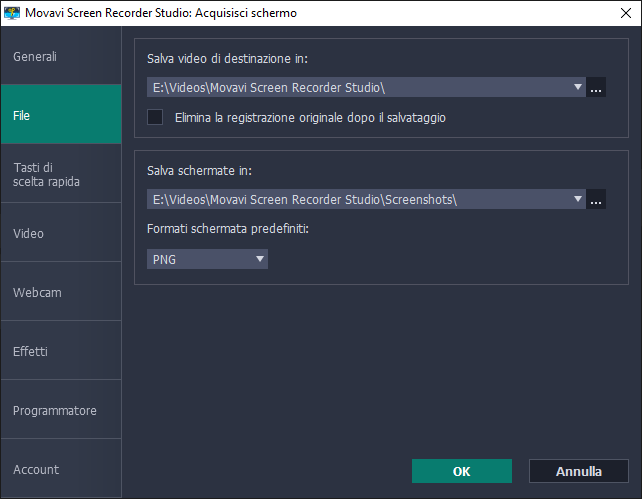Image resolution: width=642 pixels, height=499 pixels.
Task: Confirm settings with the OK button
Action: [461, 471]
